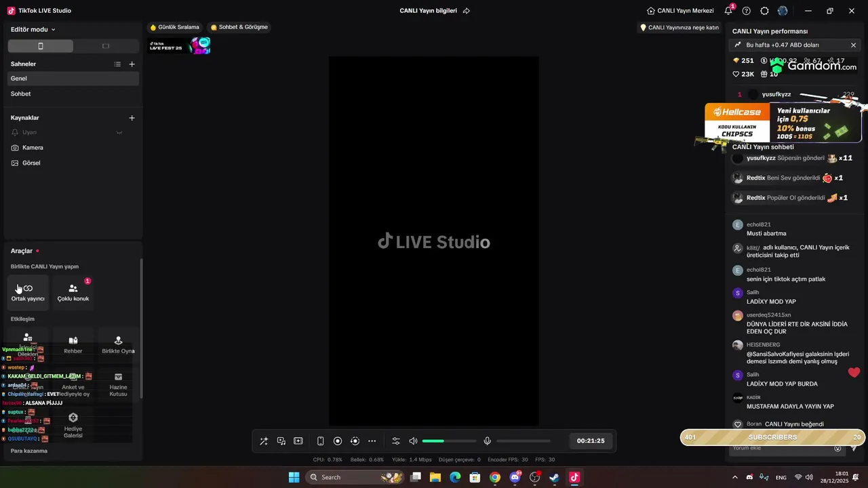Add a new source with the Kaynaklar plus
Screen dimensions: 868x488
point(132,118)
